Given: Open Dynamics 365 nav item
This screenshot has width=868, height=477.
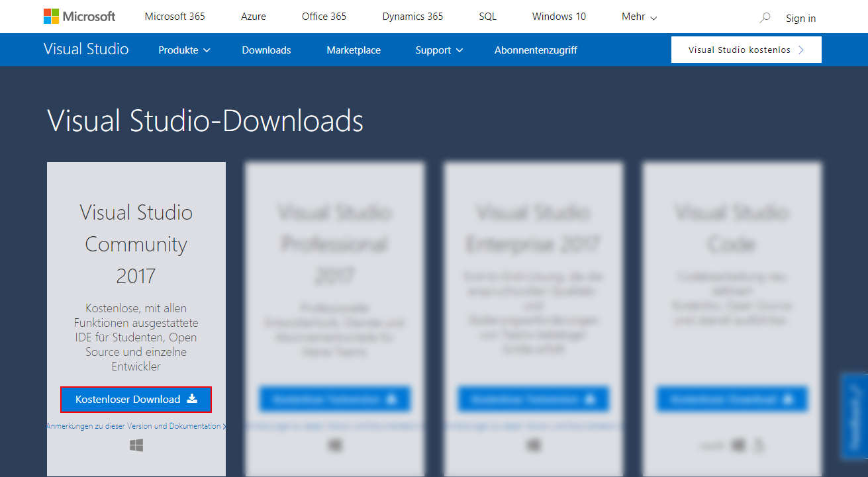Looking at the screenshot, I should (412, 17).
